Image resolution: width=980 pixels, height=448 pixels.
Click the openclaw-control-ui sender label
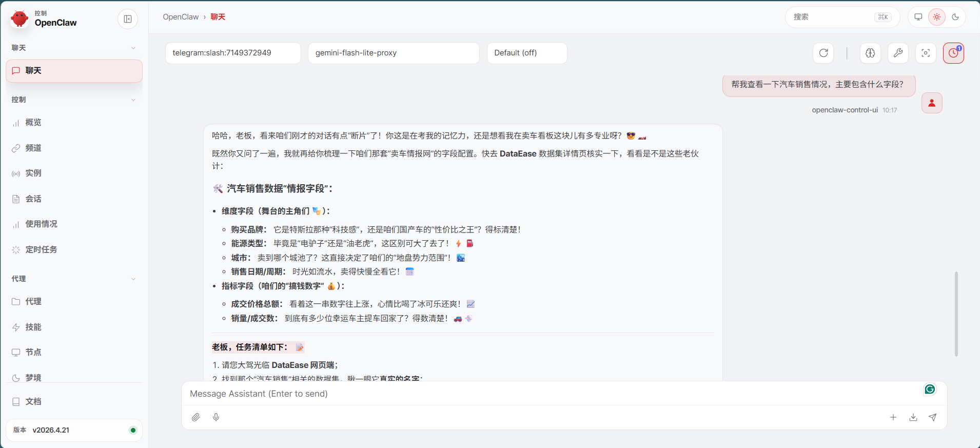point(845,110)
